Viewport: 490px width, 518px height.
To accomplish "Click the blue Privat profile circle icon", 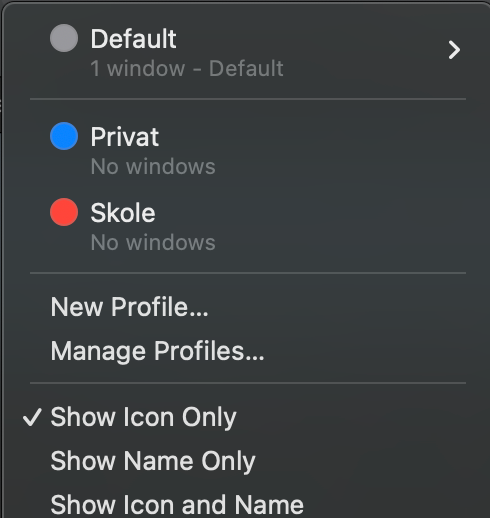I will tap(64, 136).
